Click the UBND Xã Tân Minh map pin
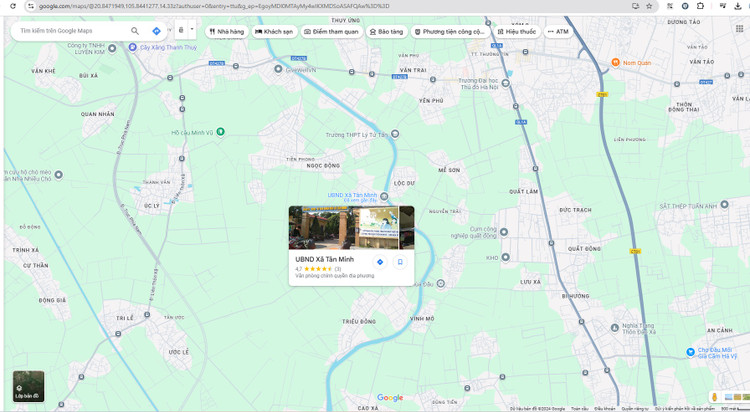The height and width of the screenshot is (412, 750). coord(384,196)
